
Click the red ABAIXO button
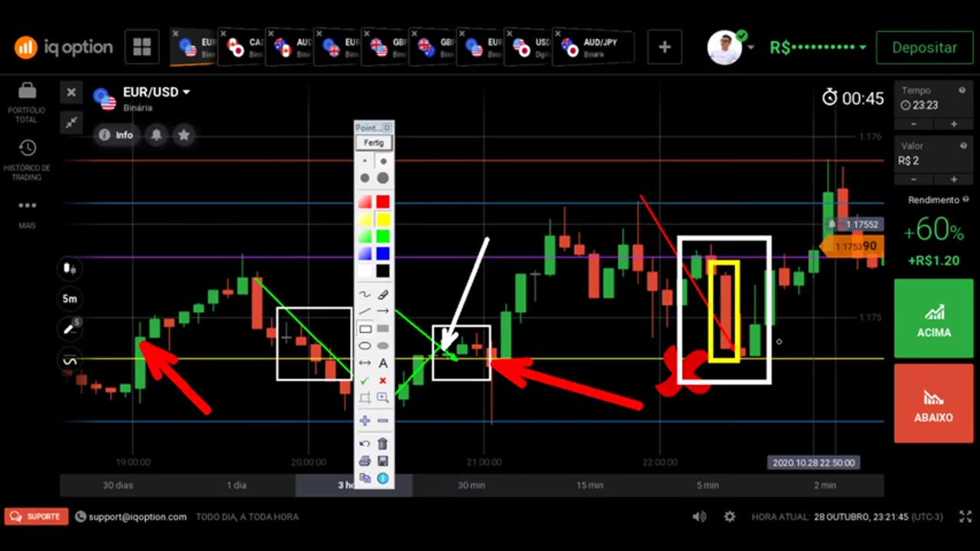click(x=934, y=403)
